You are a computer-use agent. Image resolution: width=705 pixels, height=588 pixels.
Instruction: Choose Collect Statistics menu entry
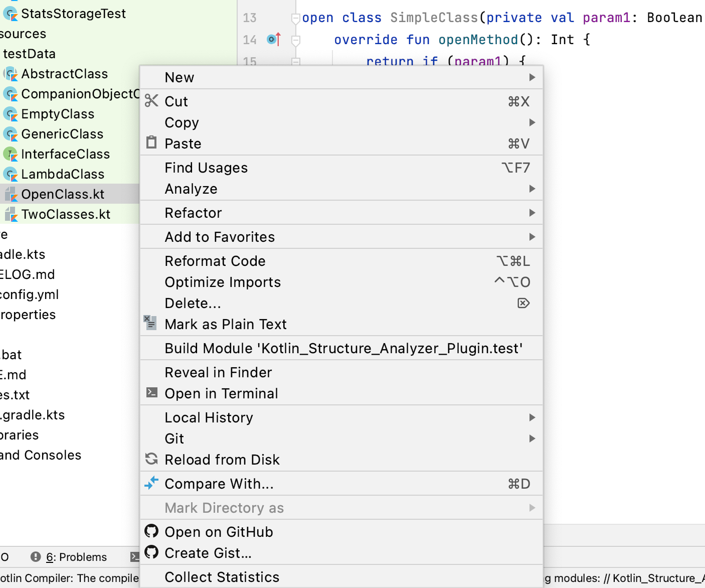(x=341, y=577)
